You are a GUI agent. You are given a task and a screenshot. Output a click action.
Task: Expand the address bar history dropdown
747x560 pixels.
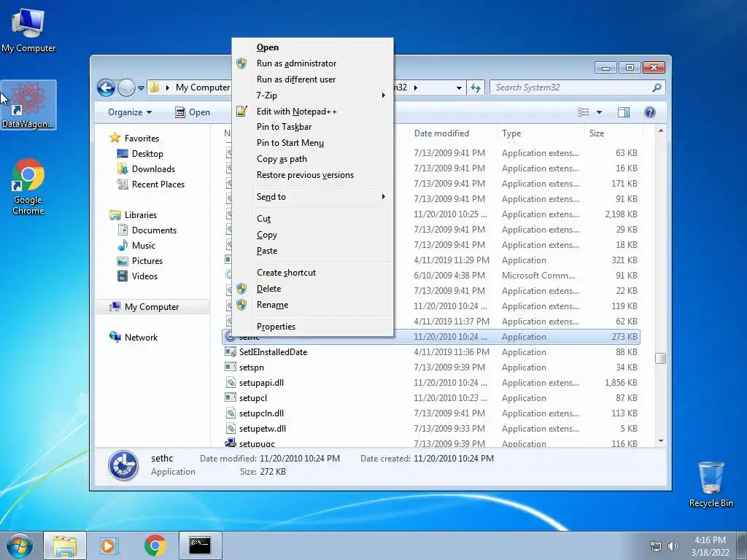[459, 88]
